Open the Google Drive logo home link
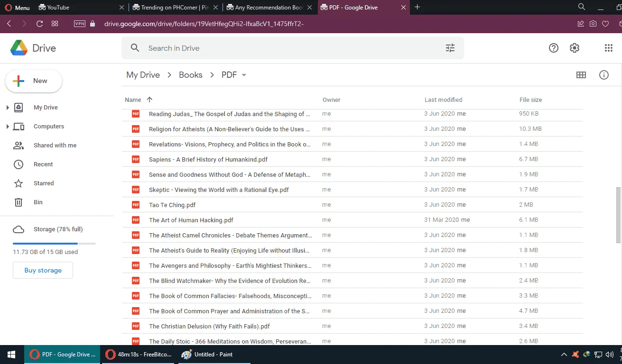The width and height of the screenshot is (622, 364). pos(33,48)
